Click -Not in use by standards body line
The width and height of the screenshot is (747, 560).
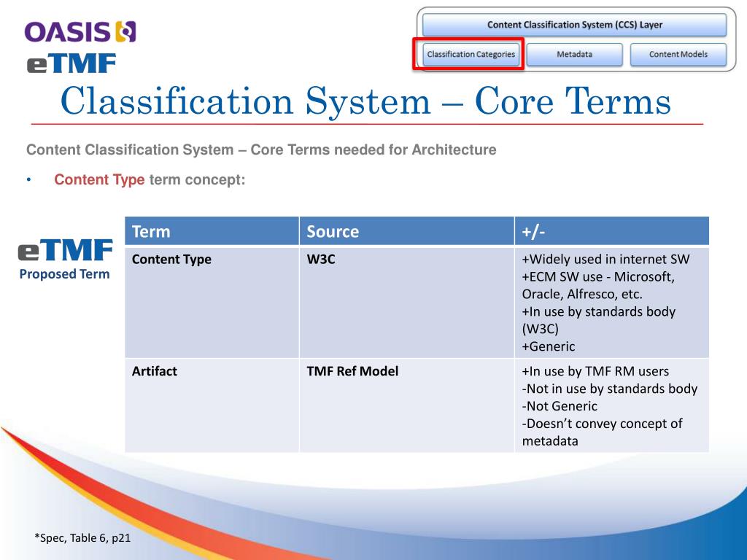[610, 389]
